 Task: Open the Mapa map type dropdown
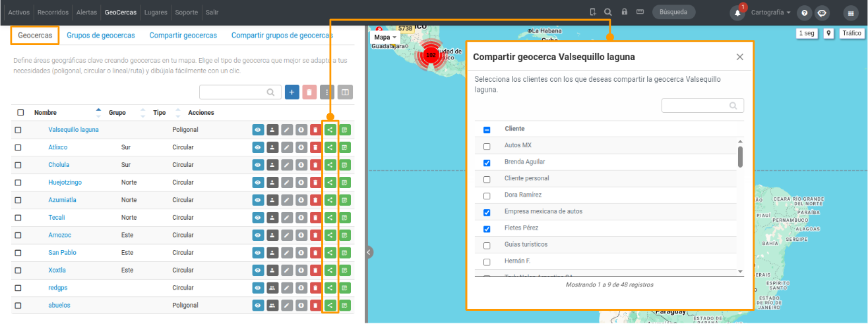pyautogui.click(x=385, y=38)
